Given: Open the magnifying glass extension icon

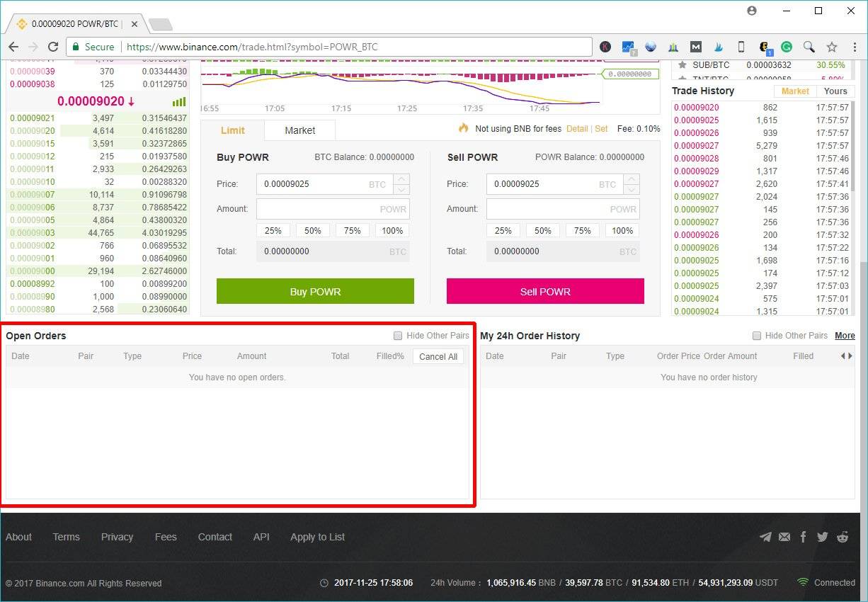Looking at the screenshot, I should 809,47.
